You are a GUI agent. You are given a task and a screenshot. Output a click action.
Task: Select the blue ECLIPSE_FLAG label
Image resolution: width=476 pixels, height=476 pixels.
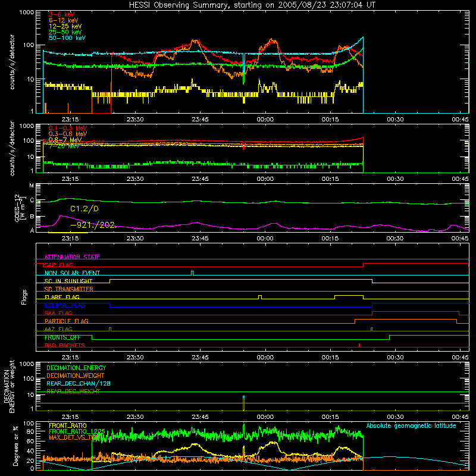click(65, 305)
